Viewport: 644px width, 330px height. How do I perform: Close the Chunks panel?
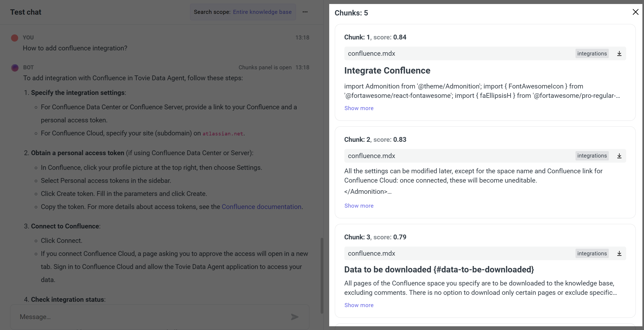click(x=635, y=12)
